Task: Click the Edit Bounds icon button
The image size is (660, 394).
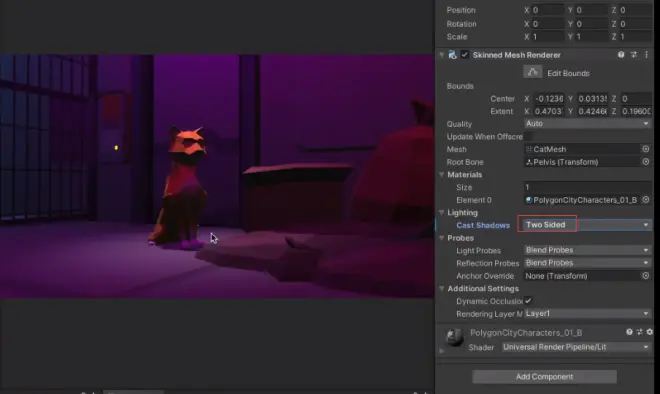Action: click(x=532, y=72)
